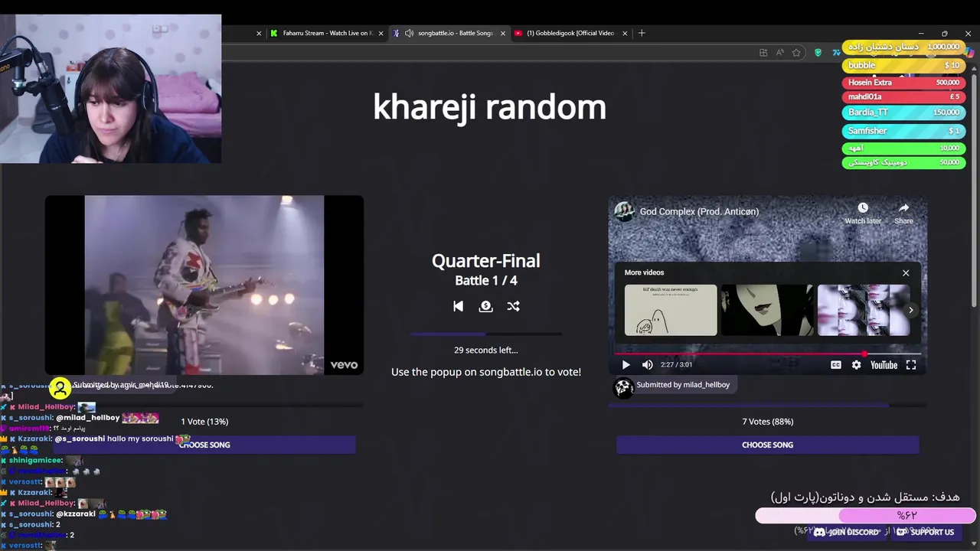Screen dimensions: 980x551
Task: Close the Faharru Stream tab
Action: tap(381, 33)
